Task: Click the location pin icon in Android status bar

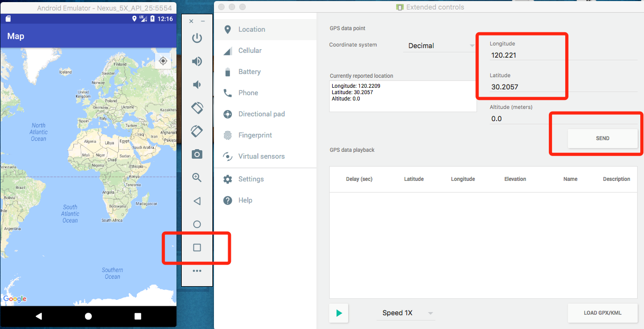Action: tap(134, 19)
